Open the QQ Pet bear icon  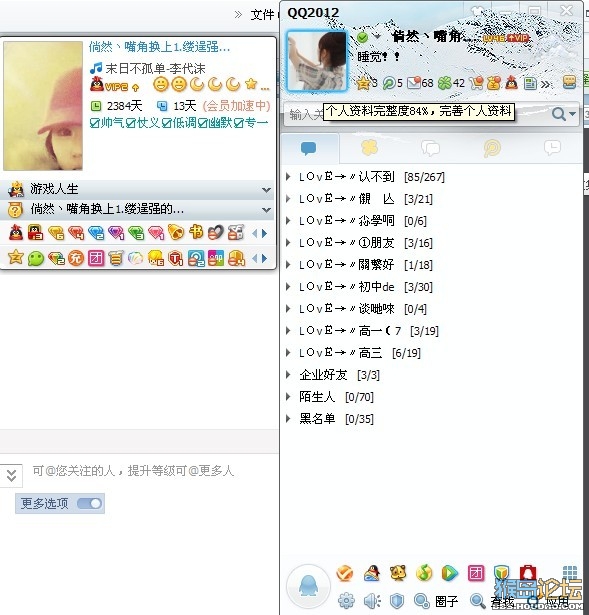398,573
